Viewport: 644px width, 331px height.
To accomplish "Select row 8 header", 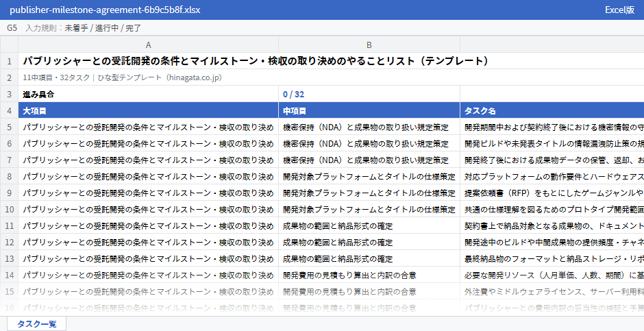I will (9, 176).
